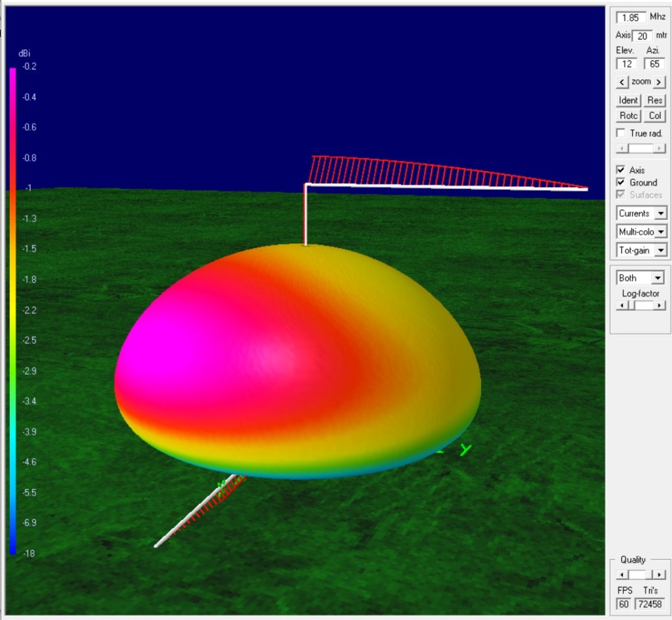Image resolution: width=672 pixels, height=620 pixels.
Task: Expand the Multi-color dropdown
Action: click(x=660, y=232)
